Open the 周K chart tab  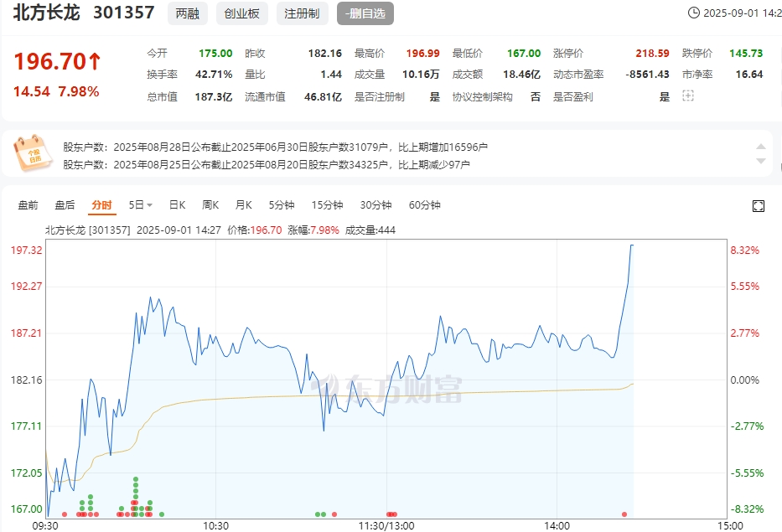210,205
